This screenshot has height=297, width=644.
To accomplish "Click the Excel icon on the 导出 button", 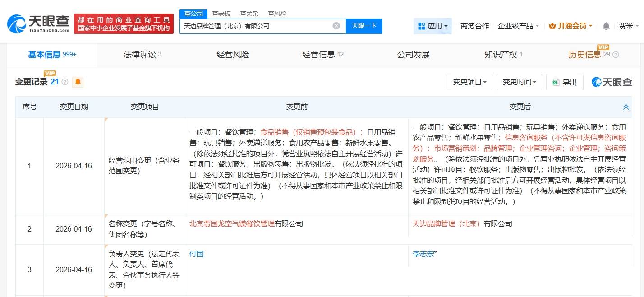I will coord(555,82).
